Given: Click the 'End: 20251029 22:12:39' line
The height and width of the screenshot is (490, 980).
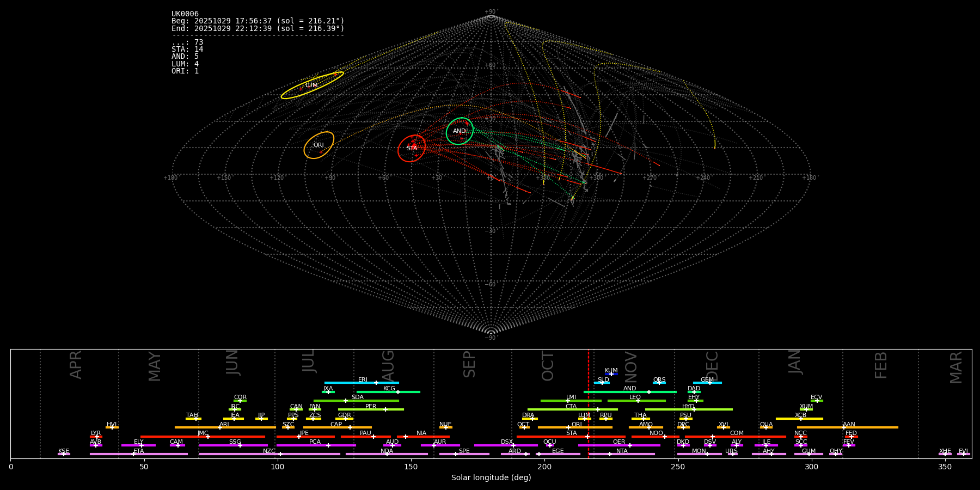Looking at the screenshot, I should tap(258, 28).
